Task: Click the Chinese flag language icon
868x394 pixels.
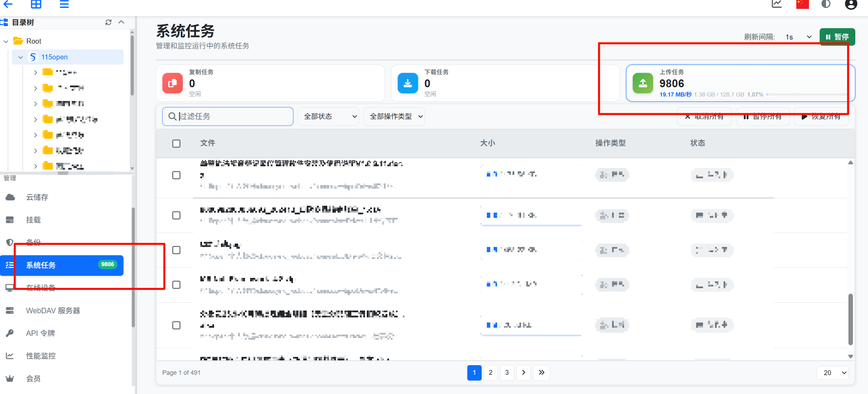Action: 802,4
